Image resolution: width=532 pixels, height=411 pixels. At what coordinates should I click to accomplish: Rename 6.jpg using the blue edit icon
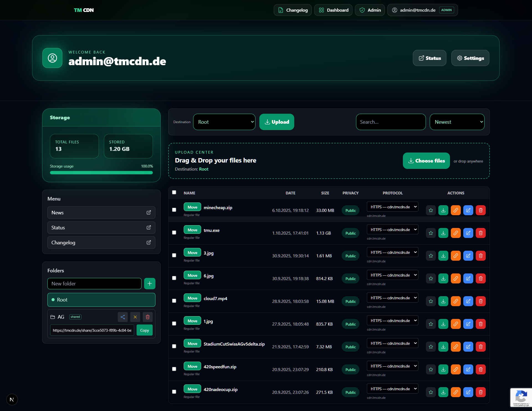pos(468,278)
